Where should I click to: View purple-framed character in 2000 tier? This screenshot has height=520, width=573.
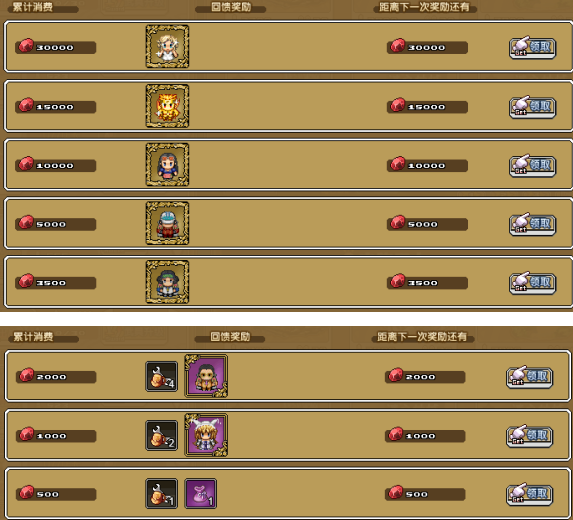[206, 376]
